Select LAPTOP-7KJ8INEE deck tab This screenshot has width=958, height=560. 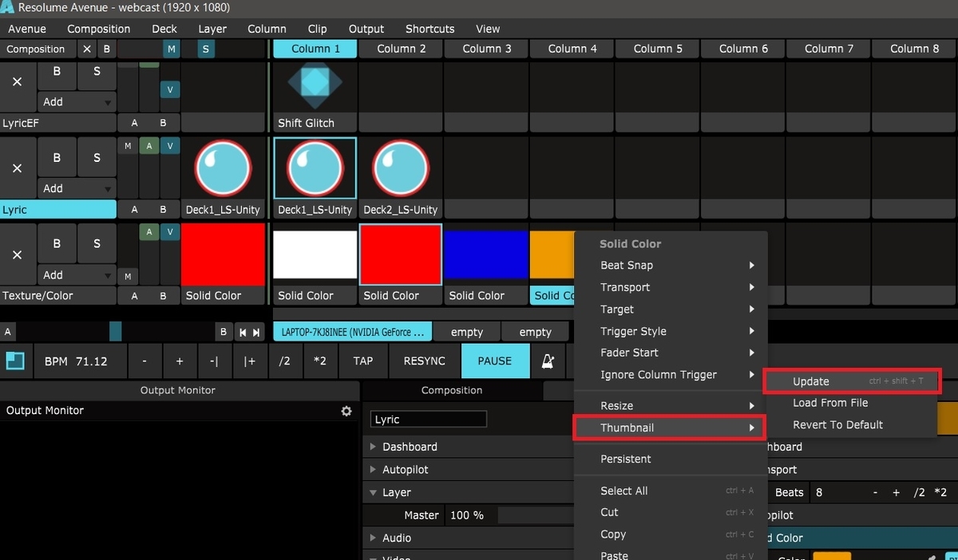pos(353,332)
